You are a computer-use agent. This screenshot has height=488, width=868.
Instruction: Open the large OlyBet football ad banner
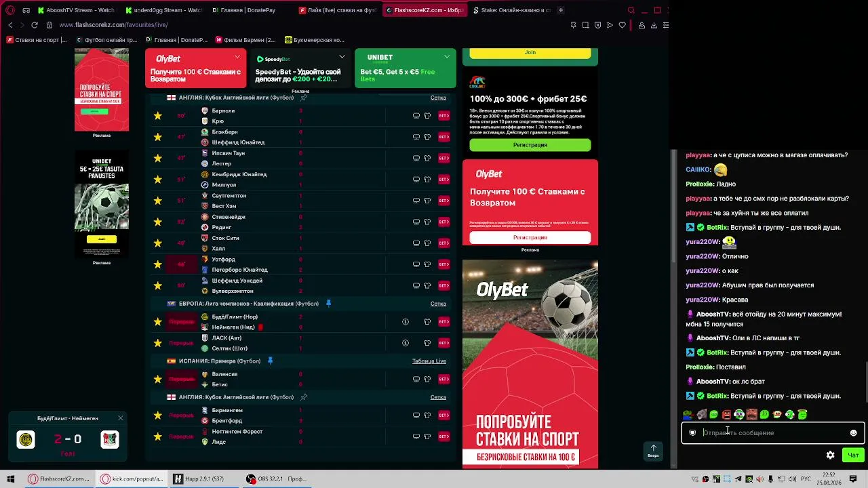(530, 363)
